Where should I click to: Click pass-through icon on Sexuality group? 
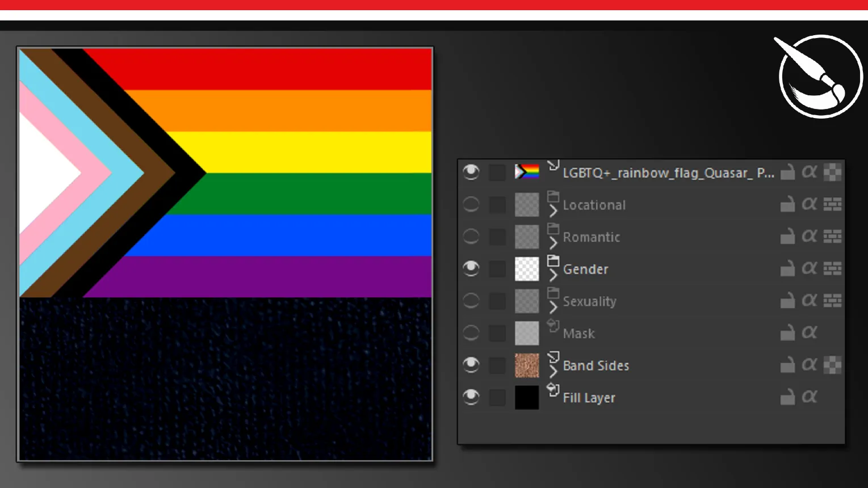[x=832, y=301]
